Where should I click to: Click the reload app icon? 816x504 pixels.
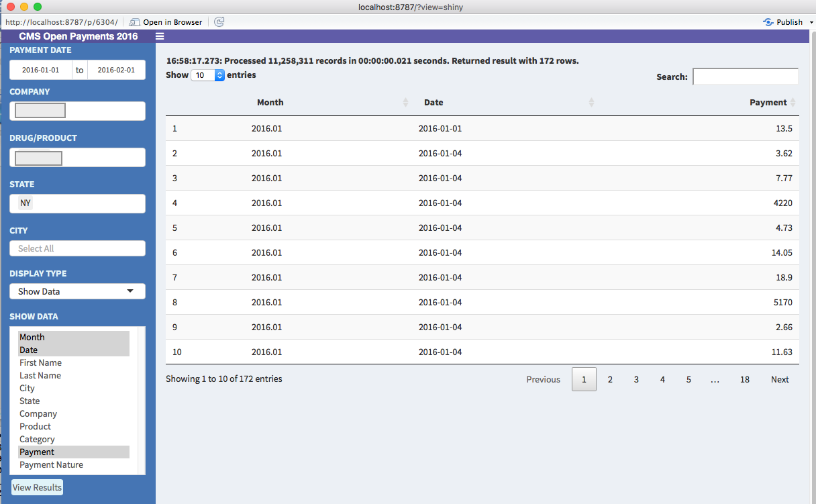click(219, 22)
